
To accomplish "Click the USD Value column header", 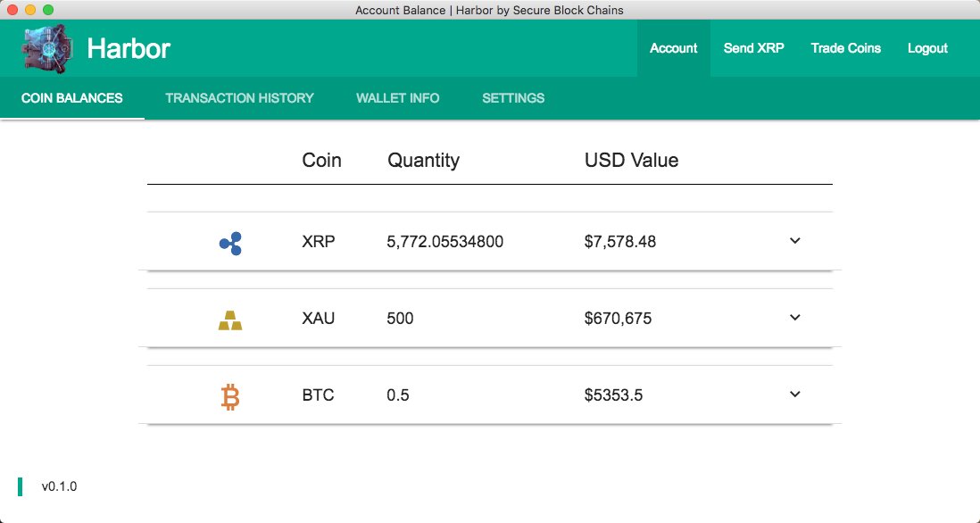I will [631, 160].
